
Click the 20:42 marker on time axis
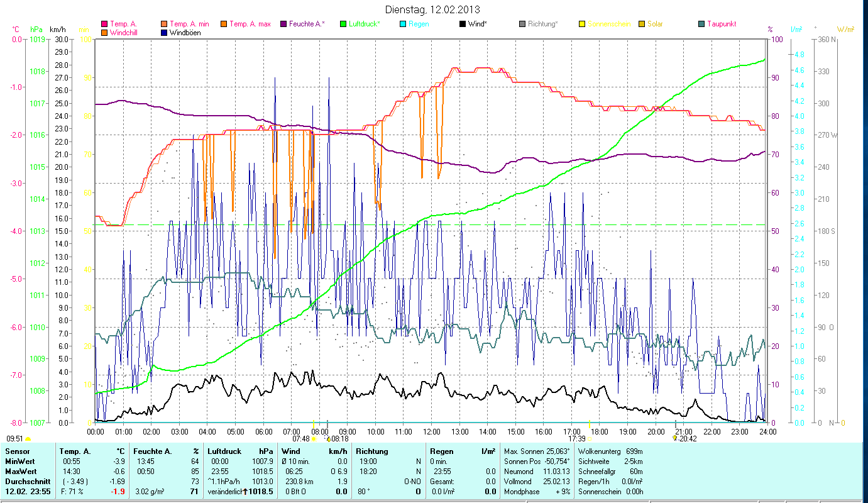pos(675,439)
